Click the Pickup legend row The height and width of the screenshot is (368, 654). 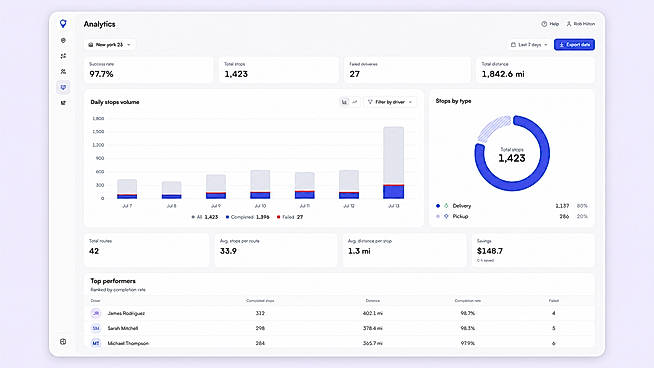tap(512, 217)
